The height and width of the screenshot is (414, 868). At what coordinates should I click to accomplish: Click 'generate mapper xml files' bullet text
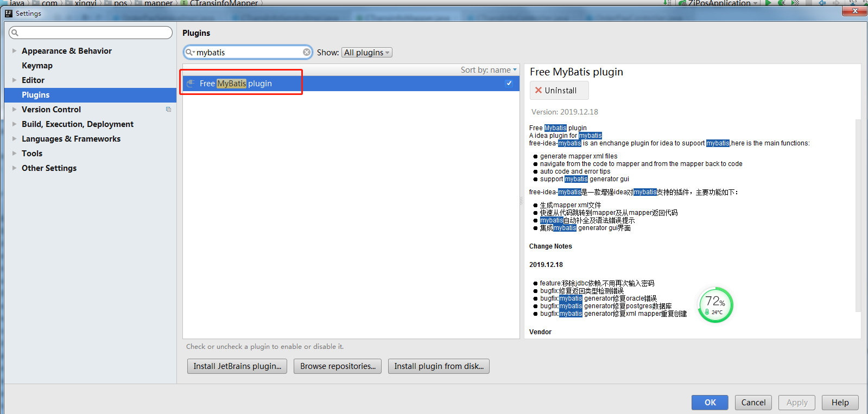coord(579,156)
